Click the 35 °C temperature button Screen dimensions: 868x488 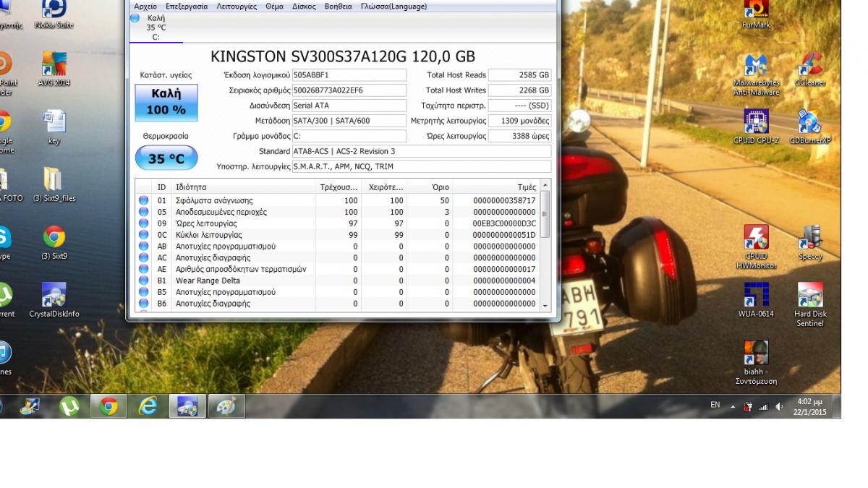166,158
